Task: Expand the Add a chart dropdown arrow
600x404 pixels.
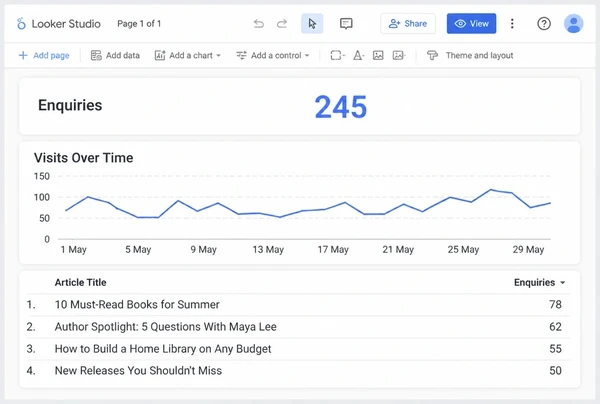Action: point(218,55)
